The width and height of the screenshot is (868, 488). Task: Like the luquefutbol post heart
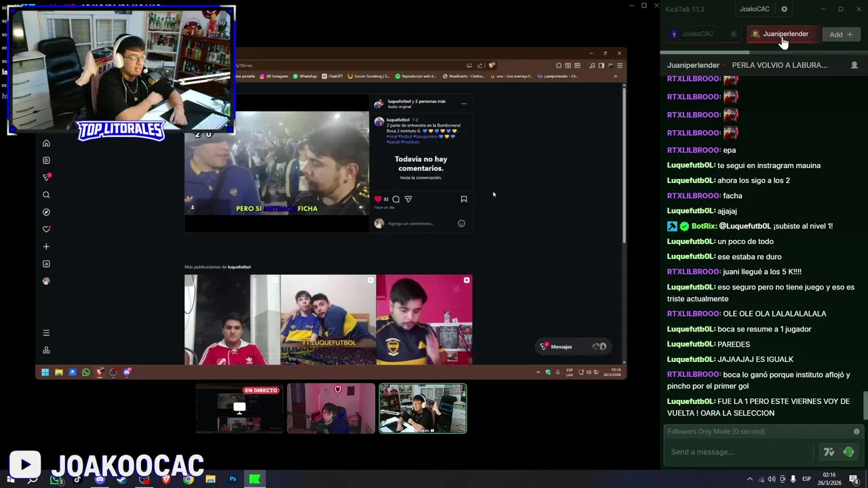tap(378, 199)
